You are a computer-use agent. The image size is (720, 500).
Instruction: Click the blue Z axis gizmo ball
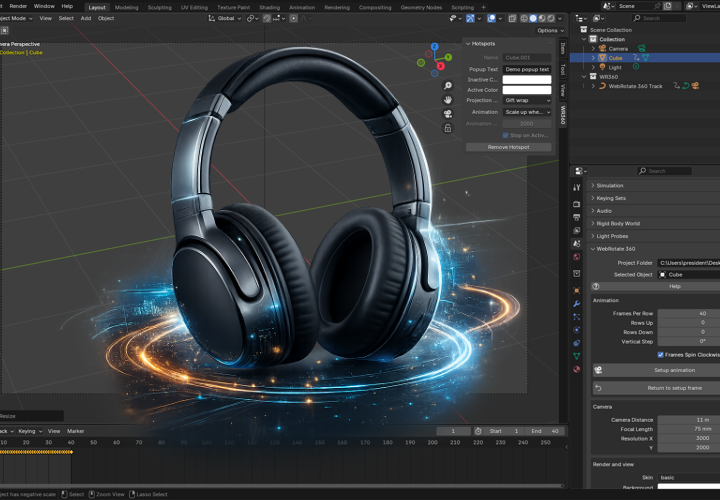tap(434, 46)
